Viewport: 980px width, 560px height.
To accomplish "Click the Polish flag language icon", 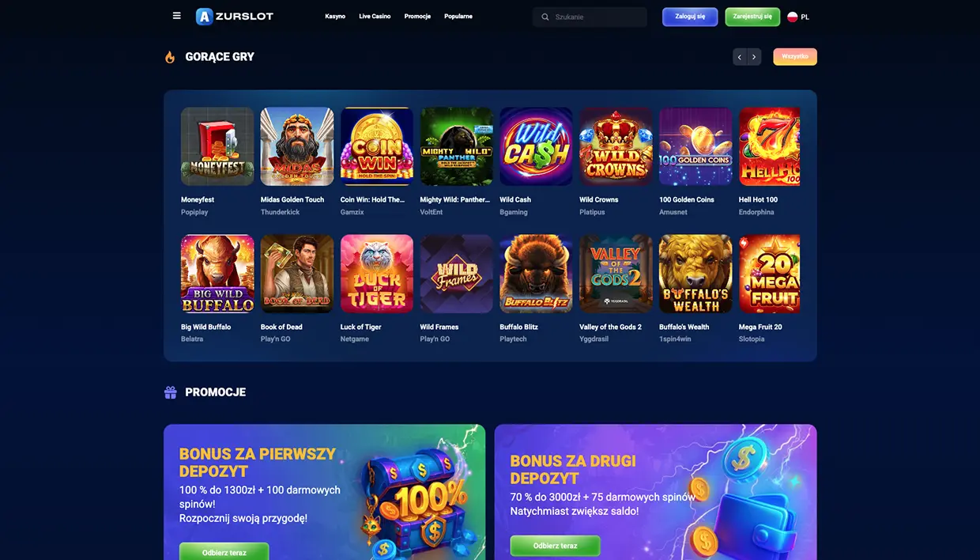I will 792,17.
